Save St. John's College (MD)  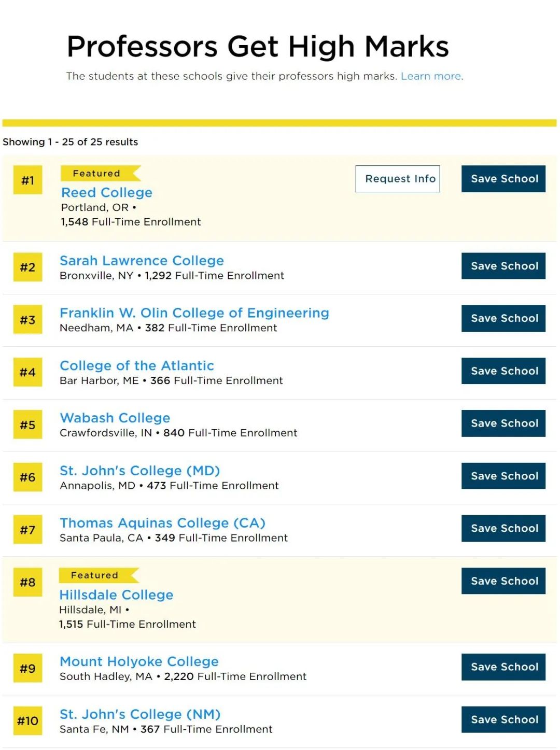point(503,476)
